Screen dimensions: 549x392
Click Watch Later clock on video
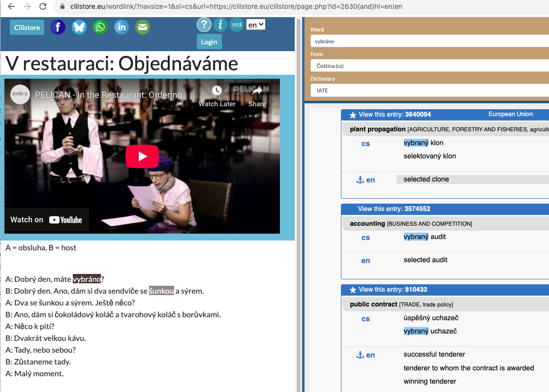tap(217, 95)
